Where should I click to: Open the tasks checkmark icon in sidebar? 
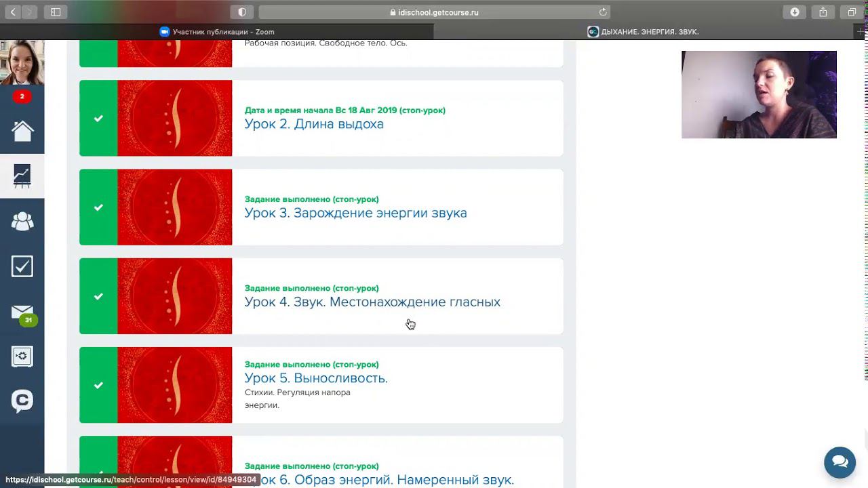22,266
